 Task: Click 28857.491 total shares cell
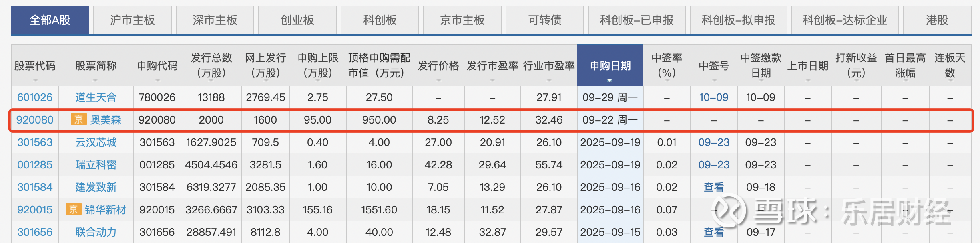(x=211, y=232)
